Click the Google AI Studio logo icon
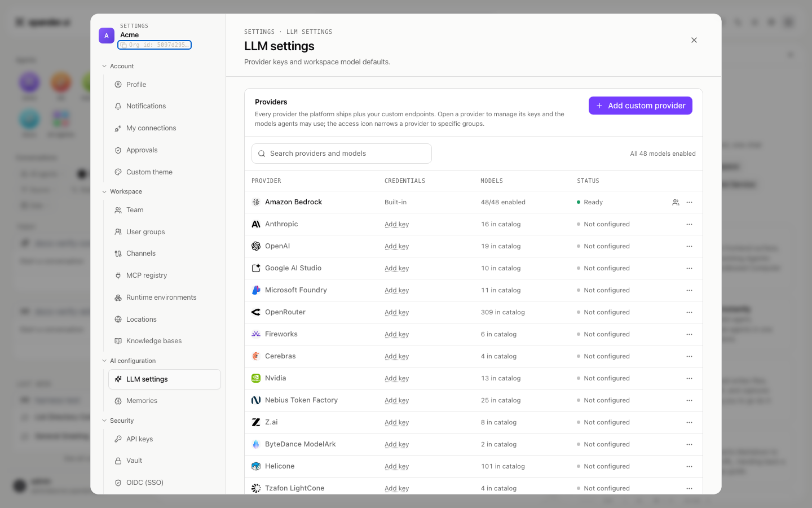Screen dimensions: 812x508 click(256, 268)
